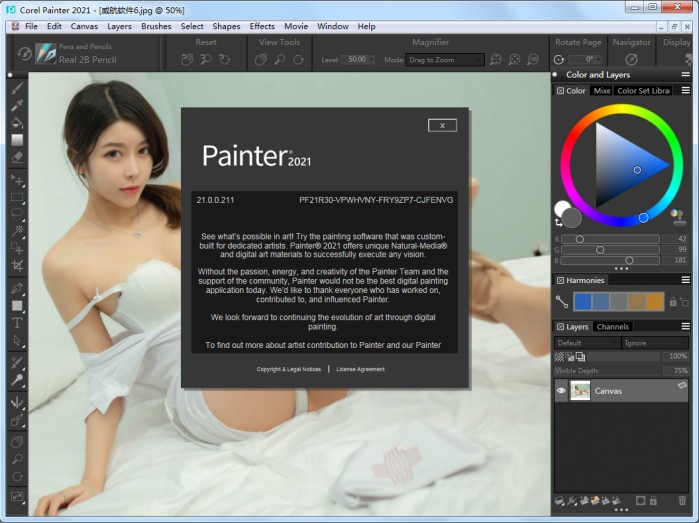Select the Crop tool

pos(17,266)
